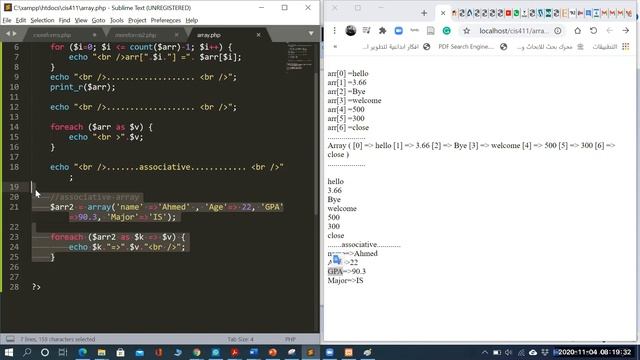Open Task View on the taskbar

coord(63,352)
